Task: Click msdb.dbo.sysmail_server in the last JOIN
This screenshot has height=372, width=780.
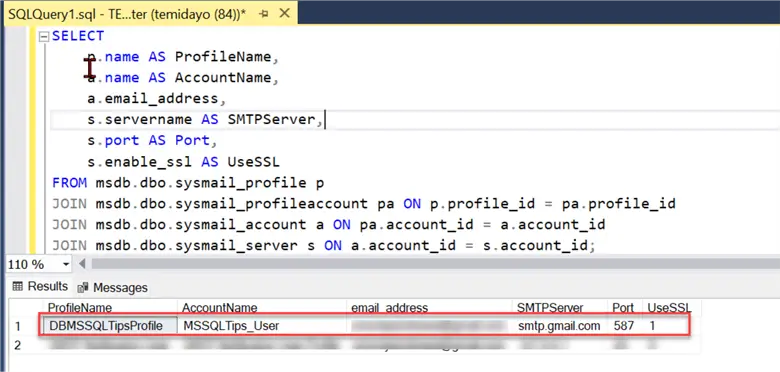Action: [196, 245]
